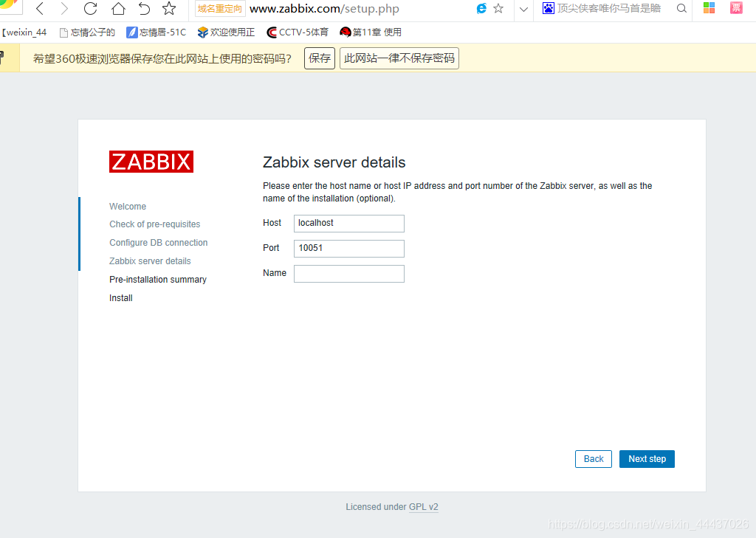Click the Port label text

pos(271,248)
